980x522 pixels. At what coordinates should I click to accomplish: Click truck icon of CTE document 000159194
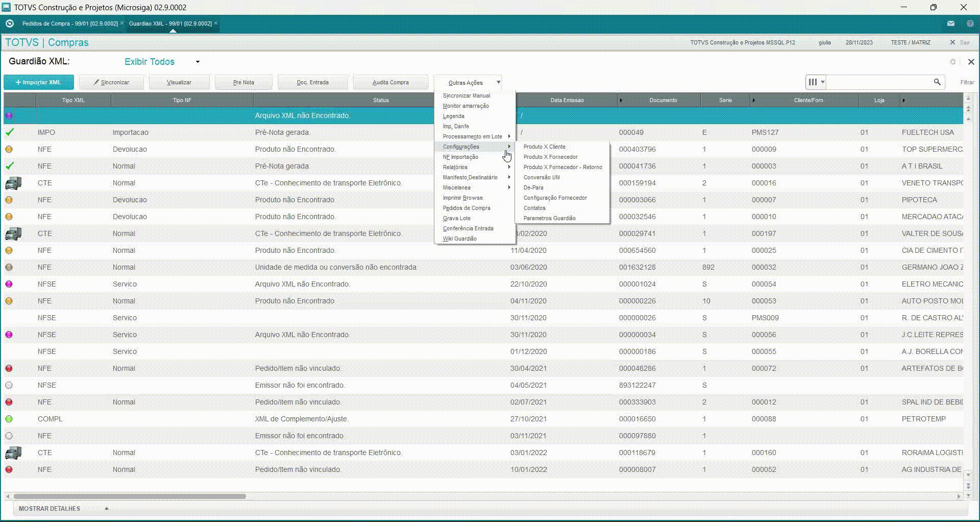point(13,183)
